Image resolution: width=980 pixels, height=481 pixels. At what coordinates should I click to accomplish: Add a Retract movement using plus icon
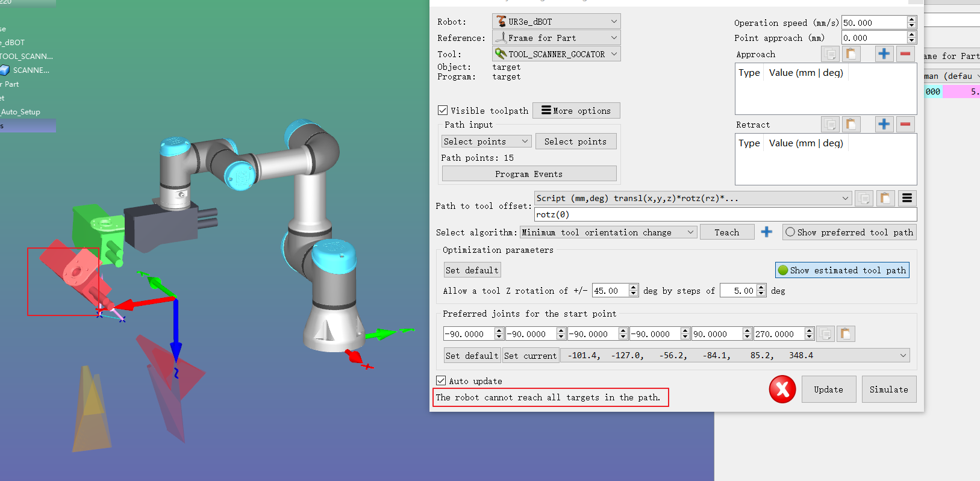tap(884, 125)
